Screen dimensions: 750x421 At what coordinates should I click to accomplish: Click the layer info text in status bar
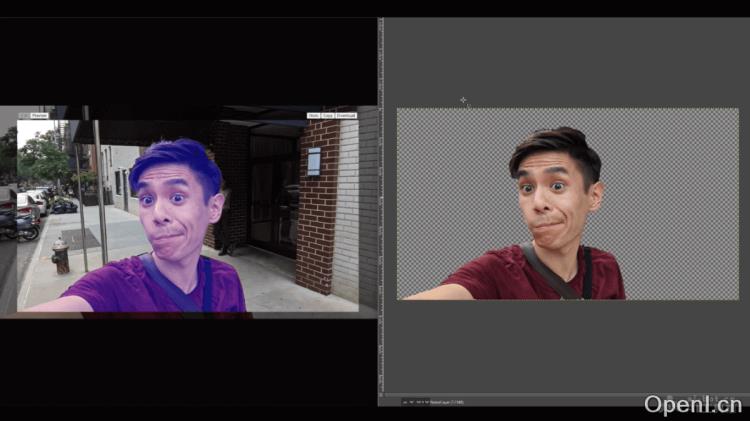click(446, 402)
